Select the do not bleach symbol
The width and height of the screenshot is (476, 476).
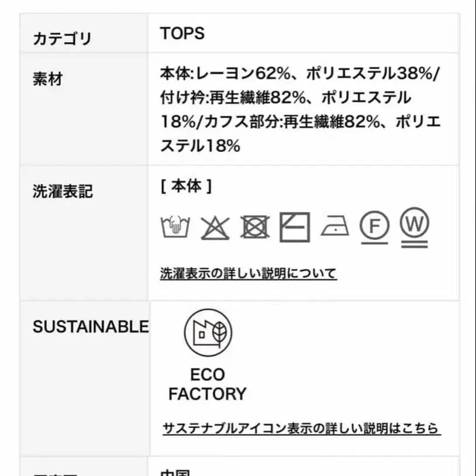[215, 227]
